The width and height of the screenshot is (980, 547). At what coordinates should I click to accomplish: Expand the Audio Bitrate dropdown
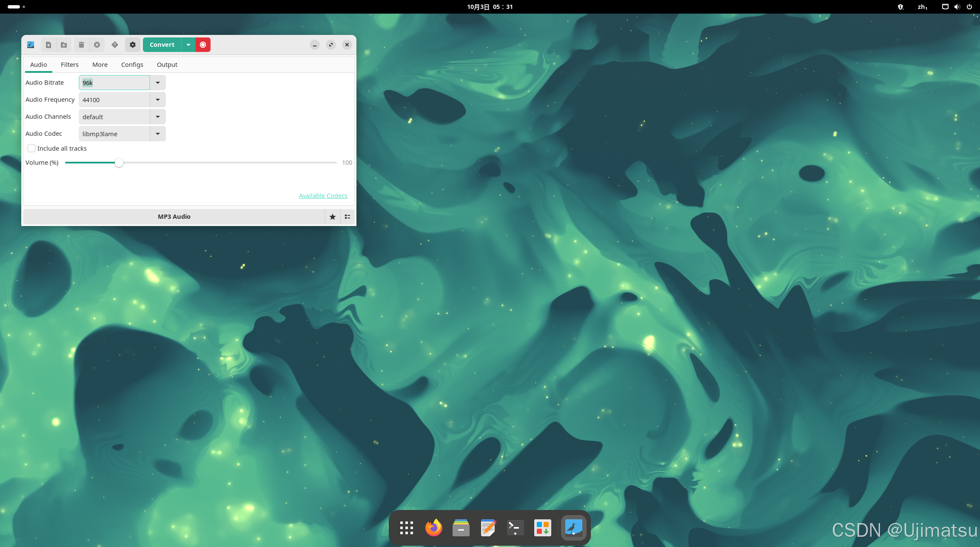click(x=158, y=83)
